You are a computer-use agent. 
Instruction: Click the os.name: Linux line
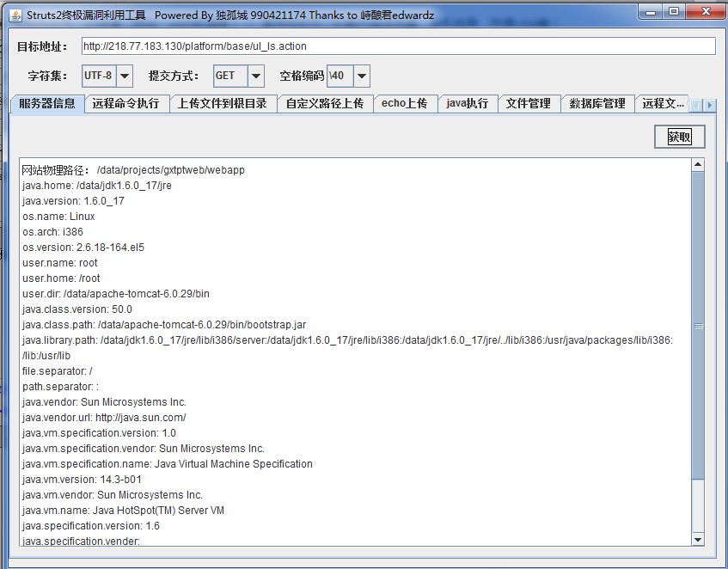[58, 217]
